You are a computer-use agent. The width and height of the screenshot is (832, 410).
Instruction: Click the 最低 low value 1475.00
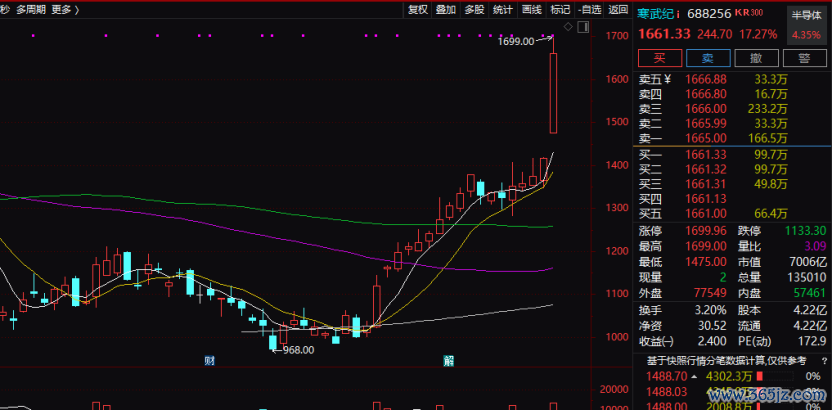[706, 262]
